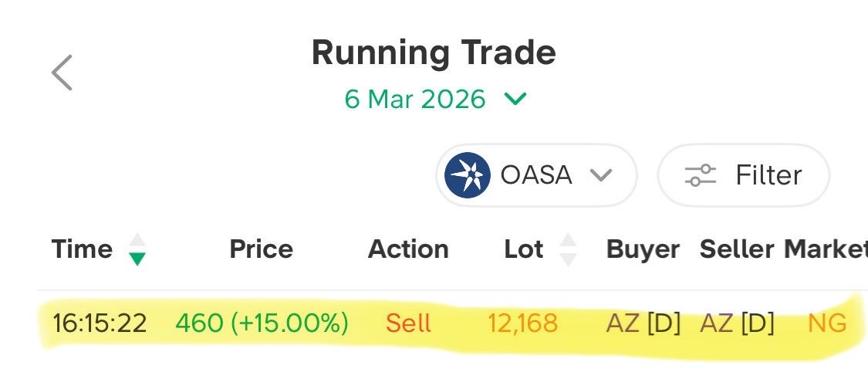Click the 460 (+15.00%) price value
Viewport: 868px width, 369px height.
[262, 323]
